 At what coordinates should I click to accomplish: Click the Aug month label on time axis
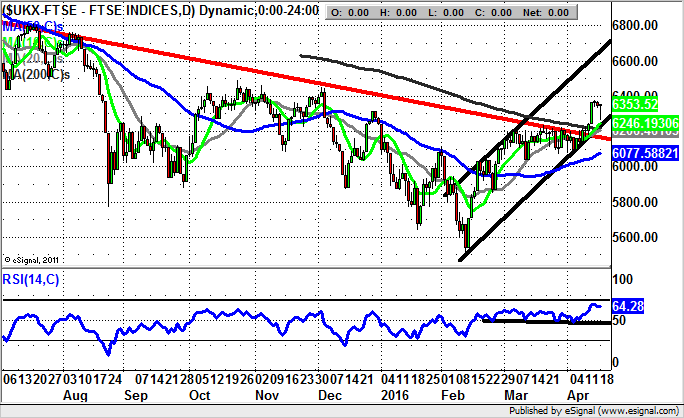[78, 397]
